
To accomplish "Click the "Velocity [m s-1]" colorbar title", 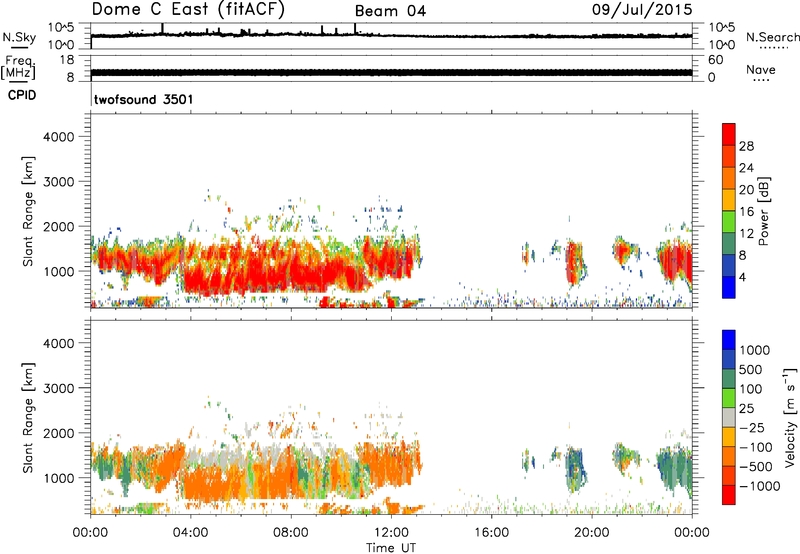I will (x=790, y=417).
